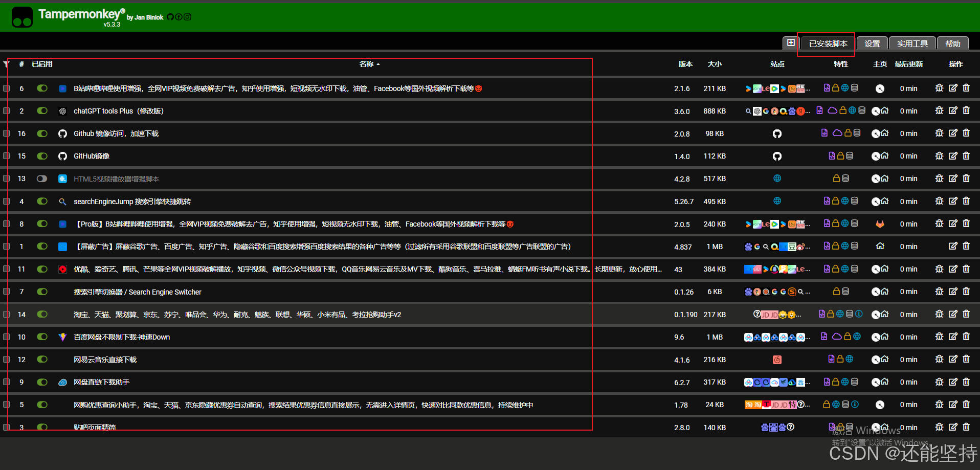Click trash icon for HTML5视频播放器增强脚本
Viewport: 980px width, 470px height.
966,178
